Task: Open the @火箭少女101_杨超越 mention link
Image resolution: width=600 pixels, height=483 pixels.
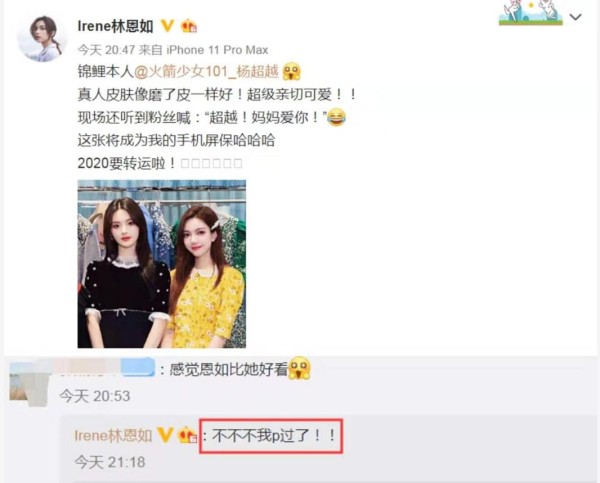Action: 206,72
